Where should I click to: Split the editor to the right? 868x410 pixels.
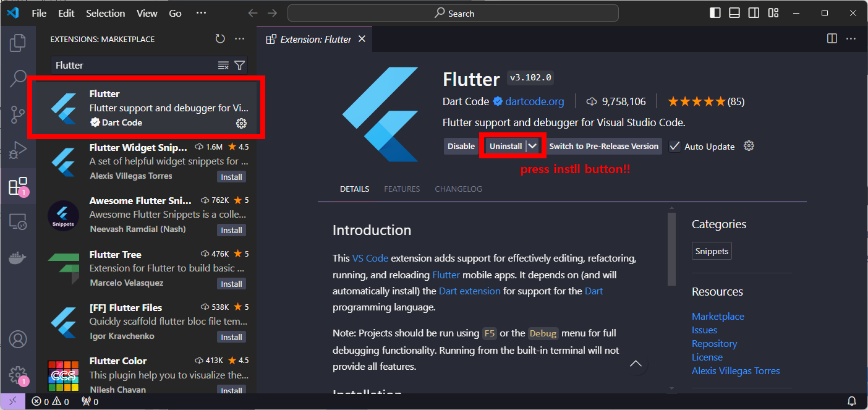click(x=832, y=38)
